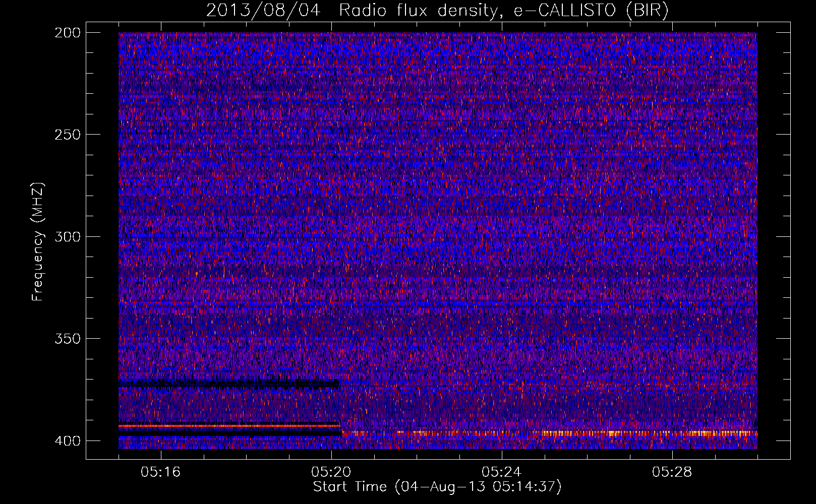Click the bright yellow emission band near 397 MHz
This screenshot has height=504, width=816.
(x=550, y=433)
